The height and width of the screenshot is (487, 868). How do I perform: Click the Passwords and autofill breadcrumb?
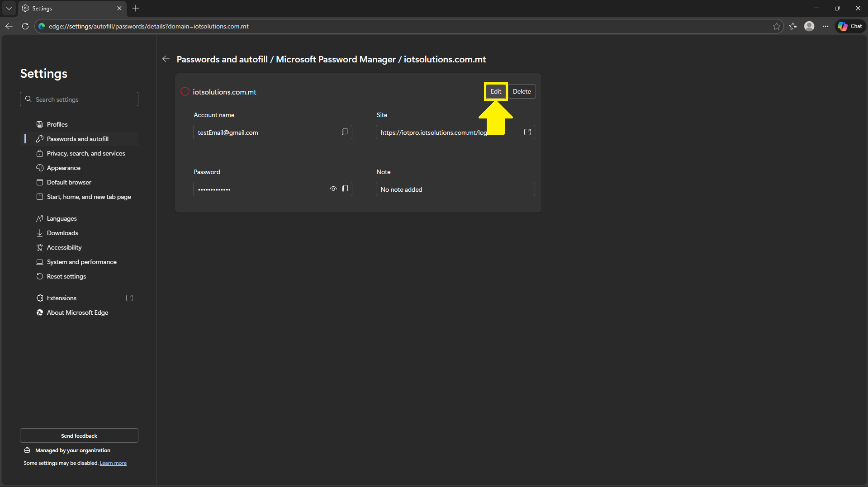222,59
